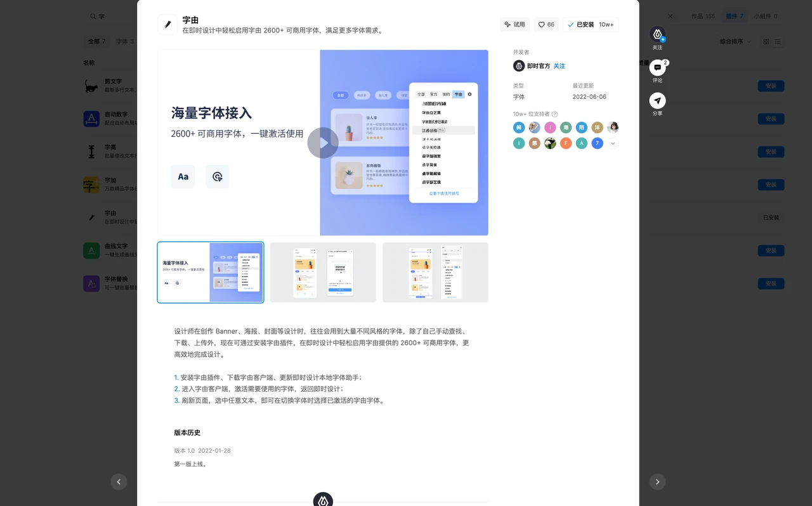The width and height of the screenshot is (812, 506).
Task: Click the 关注 link next to 即时官方
Action: click(x=559, y=66)
